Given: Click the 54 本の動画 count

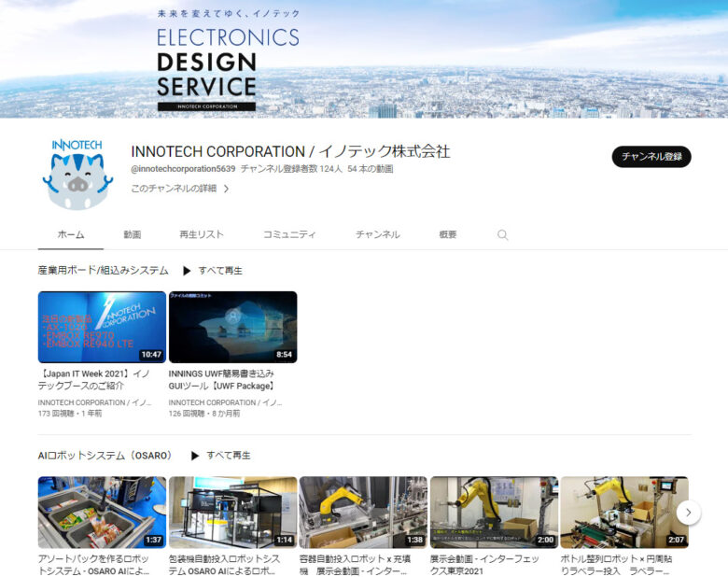Looking at the screenshot, I should (370, 169).
